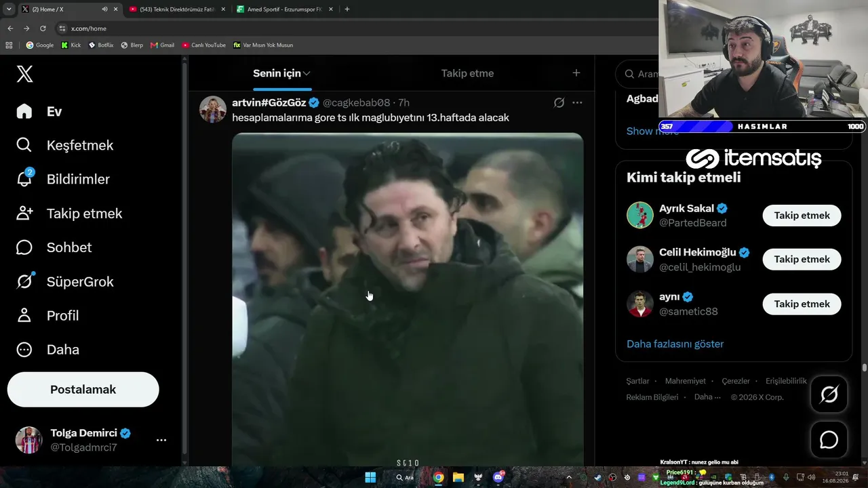The width and height of the screenshot is (868, 488).
Task: Click the Çerezler footer link
Action: coord(736,381)
